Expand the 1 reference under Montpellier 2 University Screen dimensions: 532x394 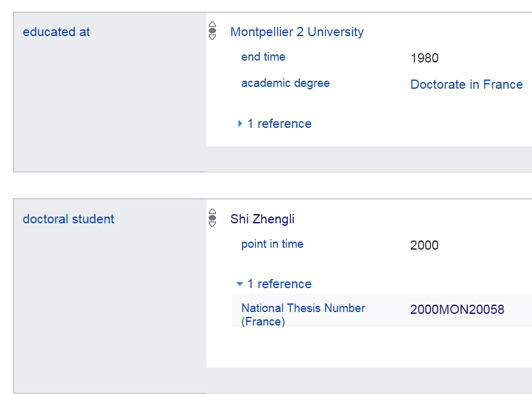(275, 124)
